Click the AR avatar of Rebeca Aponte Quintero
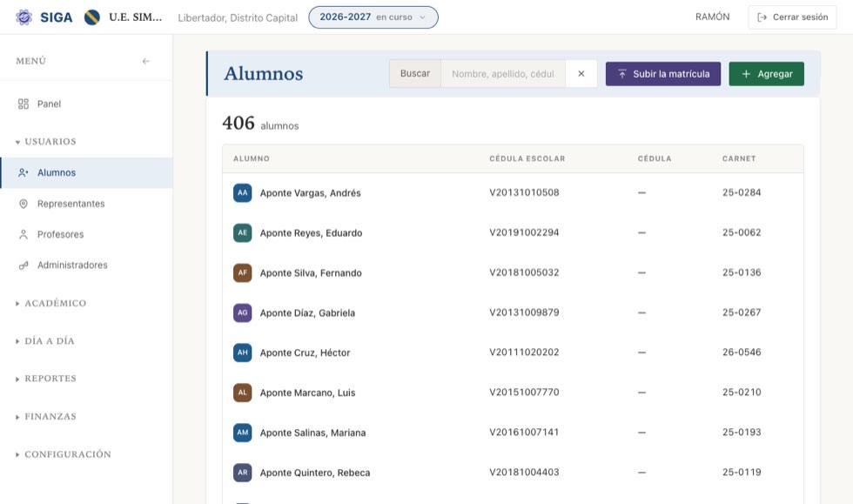853x504 pixels. coord(243,473)
